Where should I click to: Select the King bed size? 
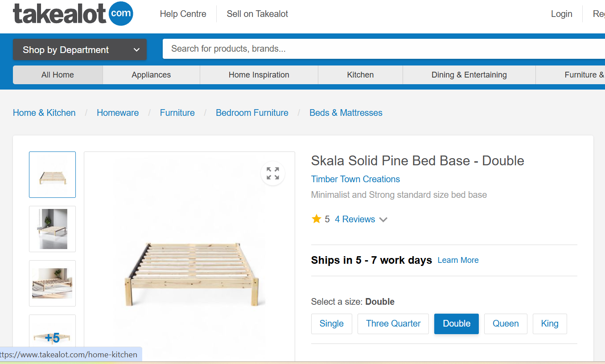(550, 323)
